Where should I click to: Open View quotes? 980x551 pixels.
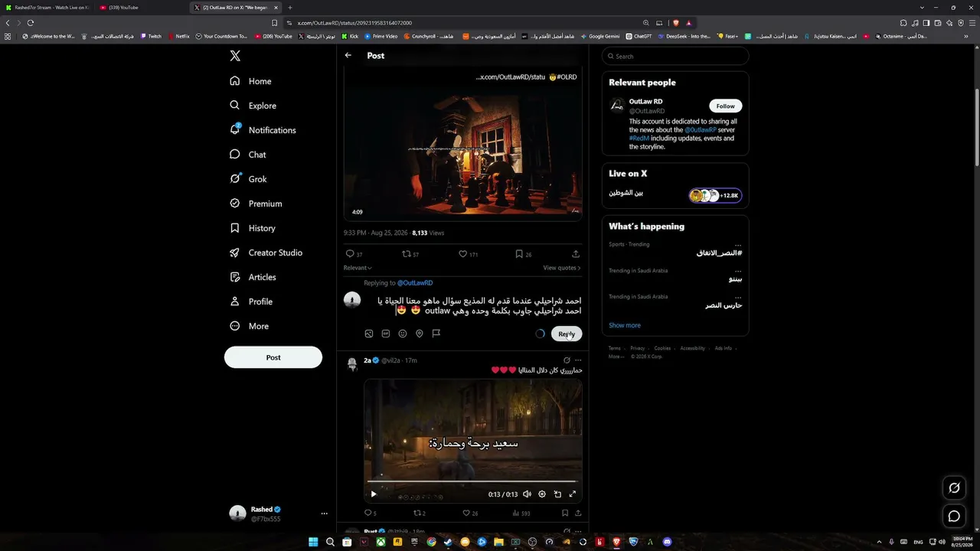click(562, 268)
